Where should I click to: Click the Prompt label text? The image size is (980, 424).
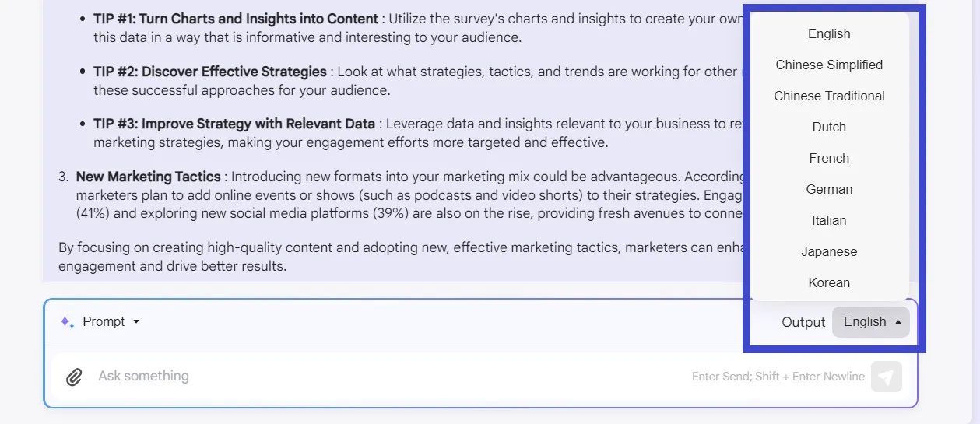[104, 321]
